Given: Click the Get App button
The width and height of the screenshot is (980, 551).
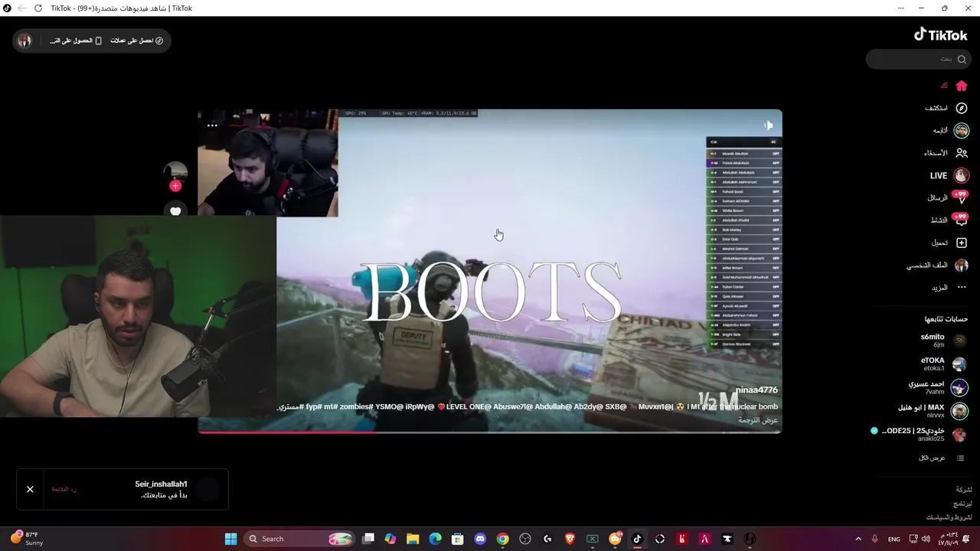Looking at the screenshot, I should click(x=75, y=41).
